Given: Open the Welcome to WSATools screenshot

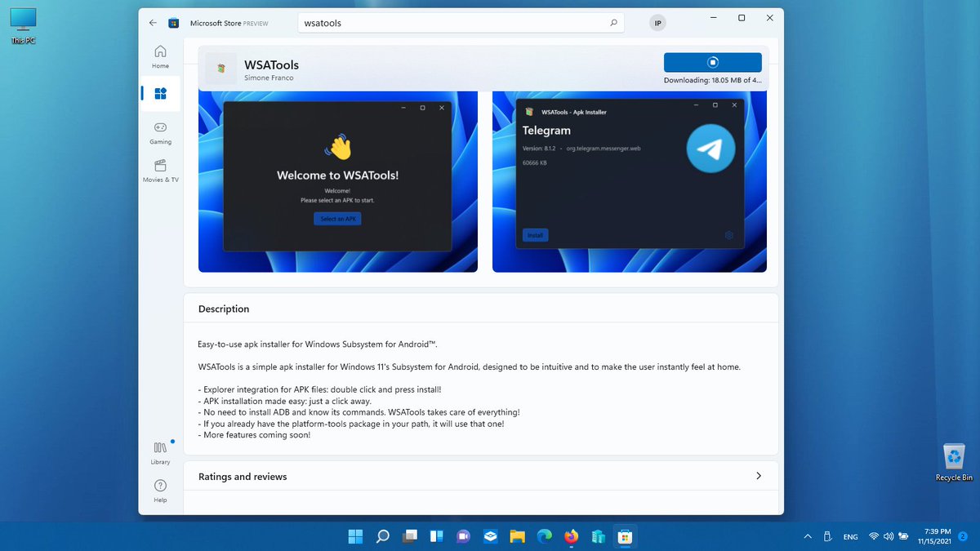Looking at the screenshot, I should tap(338, 181).
